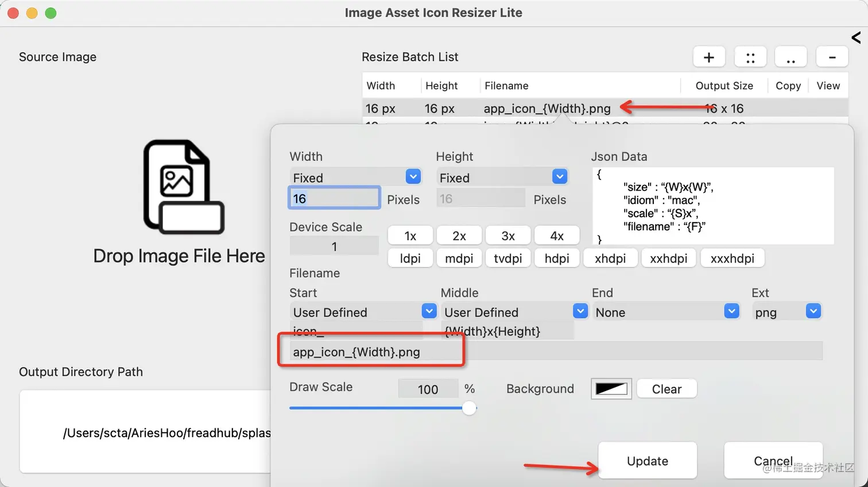Click the Output Directory Path field
The width and height of the screenshot is (868, 487).
145,432
